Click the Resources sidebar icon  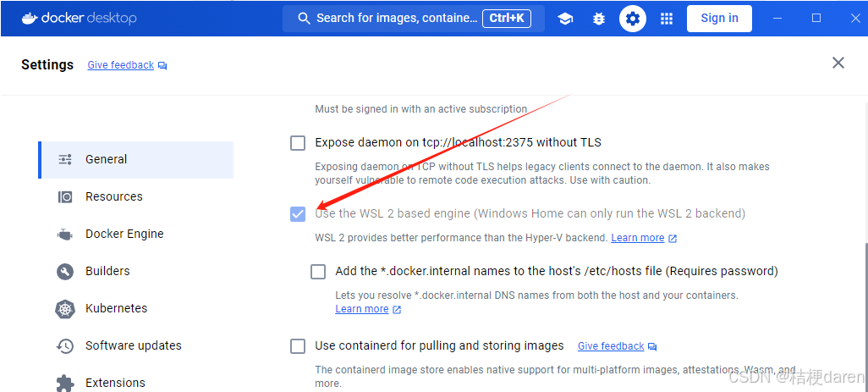coord(65,196)
